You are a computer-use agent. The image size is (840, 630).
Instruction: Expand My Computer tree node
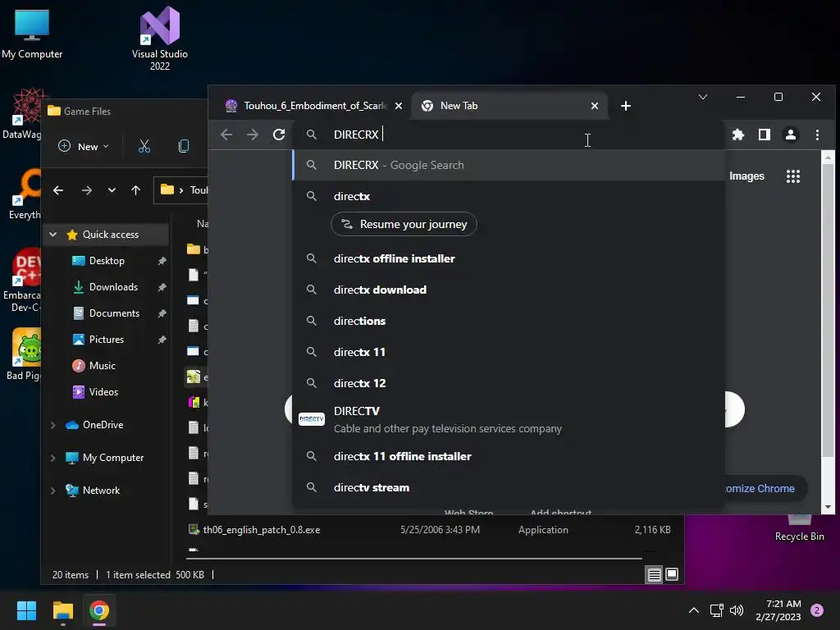coord(53,458)
